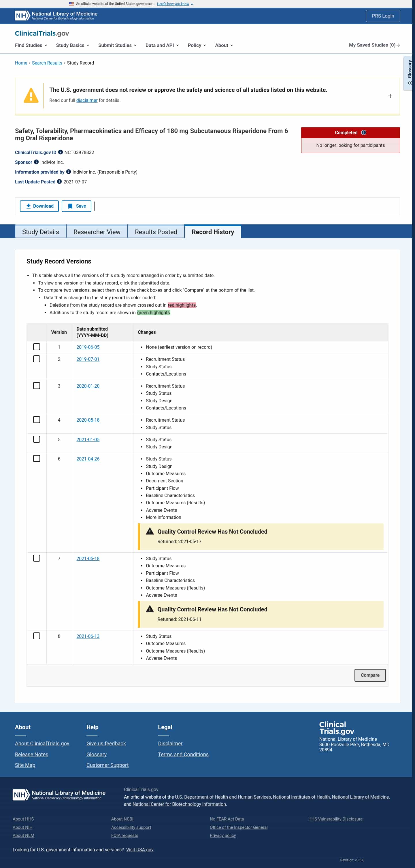Image resolution: width=415 pixels, height=868 pixels.
Task: Open version submitted 2021-04-26
Action: pos(88,459)
